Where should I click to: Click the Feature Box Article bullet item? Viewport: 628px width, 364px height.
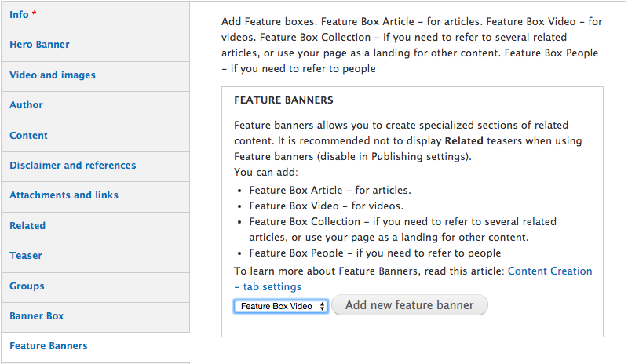pos(330,191)
